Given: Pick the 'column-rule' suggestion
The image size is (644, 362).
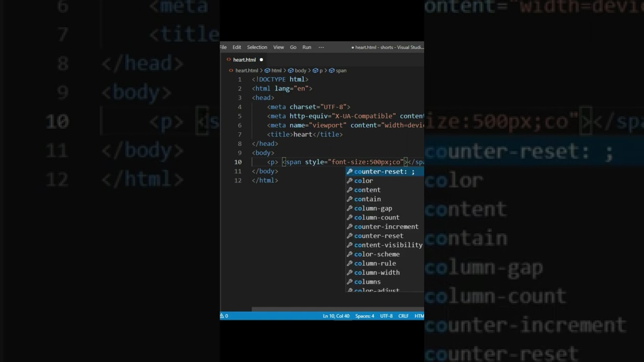Looking at the screenshot, I should coord(385,263).
